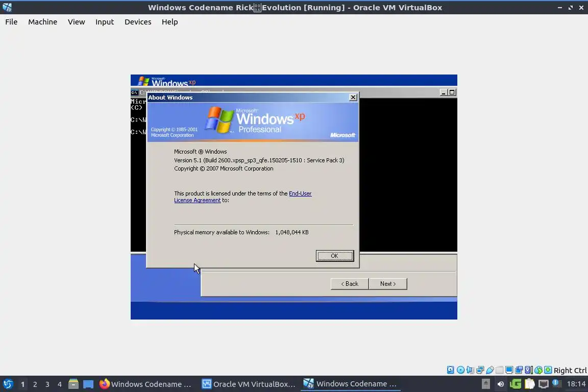Maximize the command prompt window in the VM
The image size is (588, 392).
click(x=452, y=92)
